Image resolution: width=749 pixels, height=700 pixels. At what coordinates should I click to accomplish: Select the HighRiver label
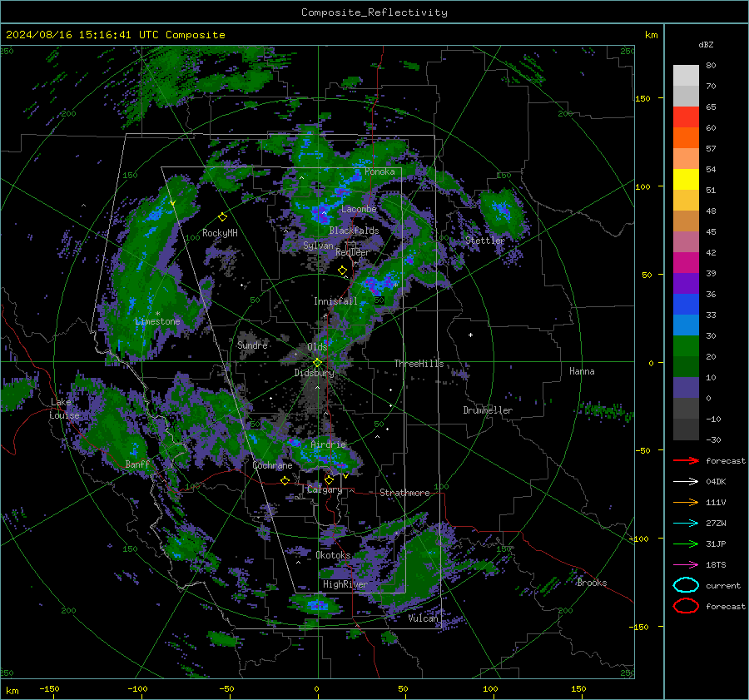tap(345, 584)
